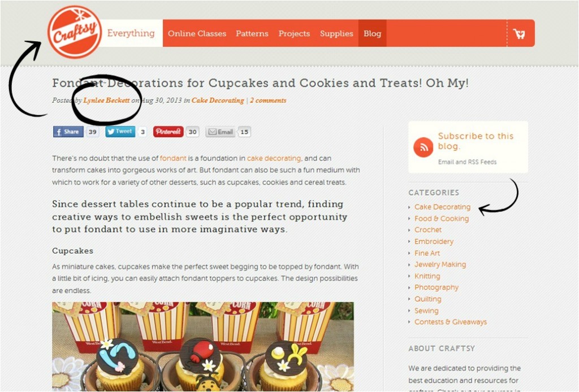Select the Blog tab
579x392 pixels.
(x=372, y=33)
